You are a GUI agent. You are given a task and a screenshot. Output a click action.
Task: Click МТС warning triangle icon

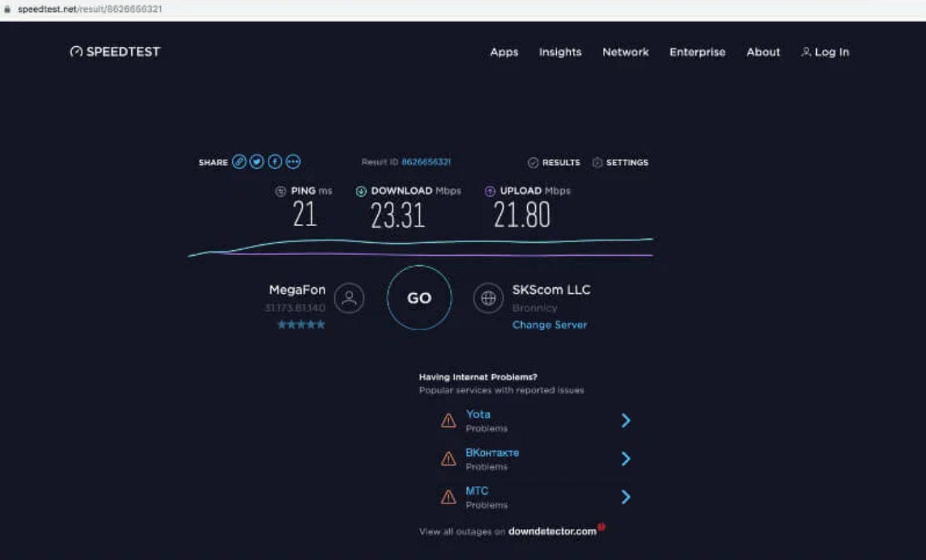[x=448, y=498]
